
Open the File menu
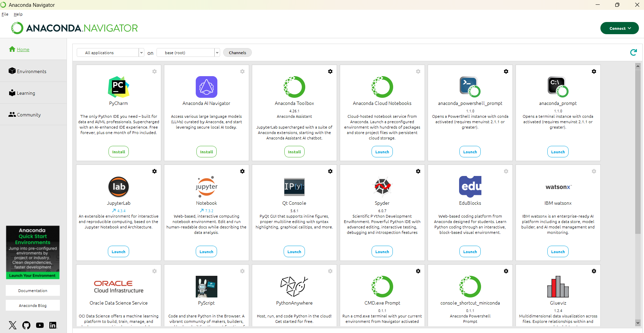(x=5, y=14)
